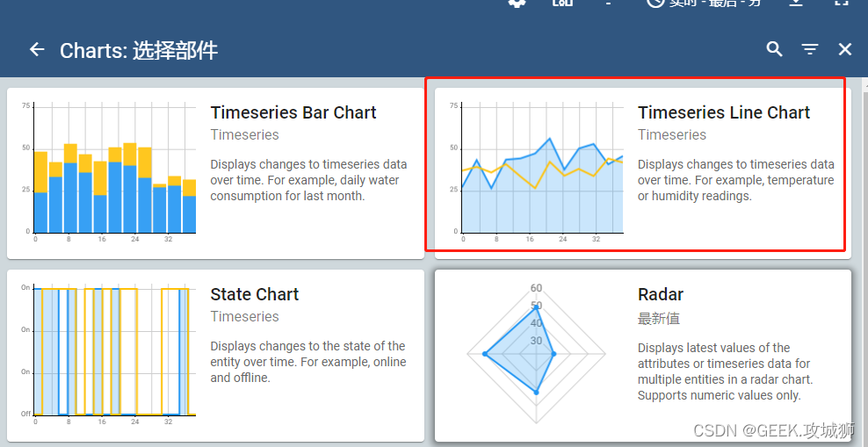Click the radar chart preview image

point(536,354)
